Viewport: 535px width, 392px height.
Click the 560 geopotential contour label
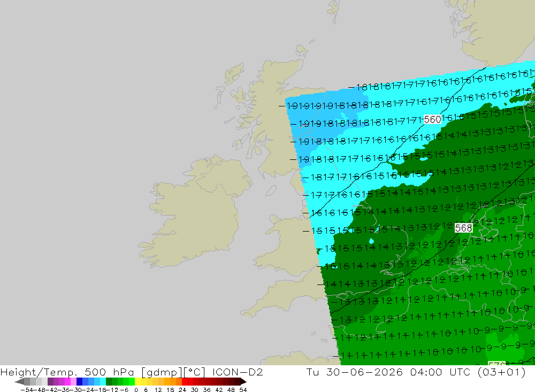point(432,120)
